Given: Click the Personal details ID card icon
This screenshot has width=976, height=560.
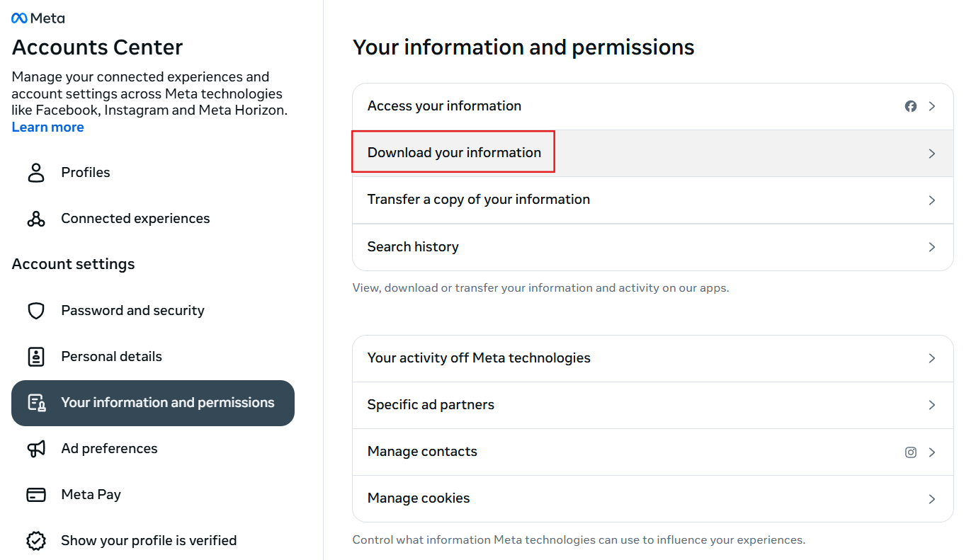Looking at the screenshot, I should (36, 357).
